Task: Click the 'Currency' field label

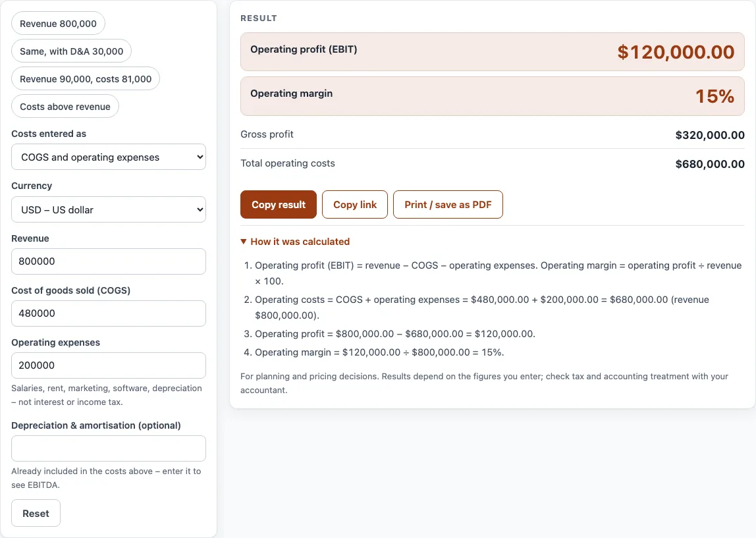Action: (32, 186)
